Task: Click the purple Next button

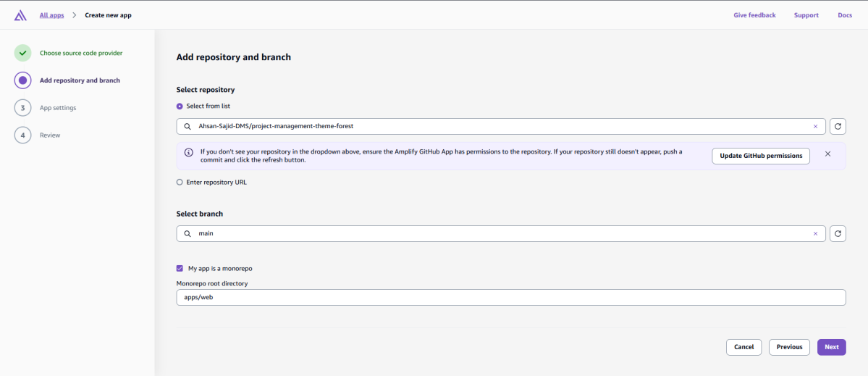Action: tap(832, 347)
